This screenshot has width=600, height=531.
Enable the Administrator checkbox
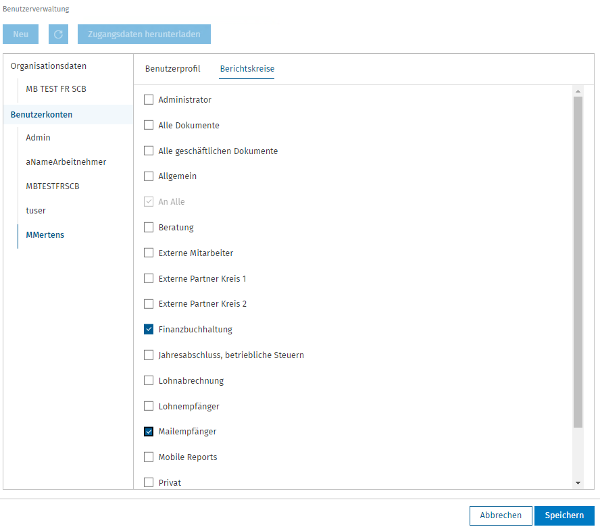click(x=148, y=100)
